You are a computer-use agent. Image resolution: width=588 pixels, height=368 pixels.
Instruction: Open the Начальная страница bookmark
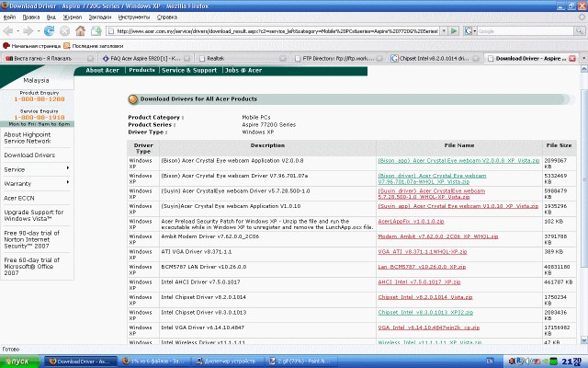point(32,46)
